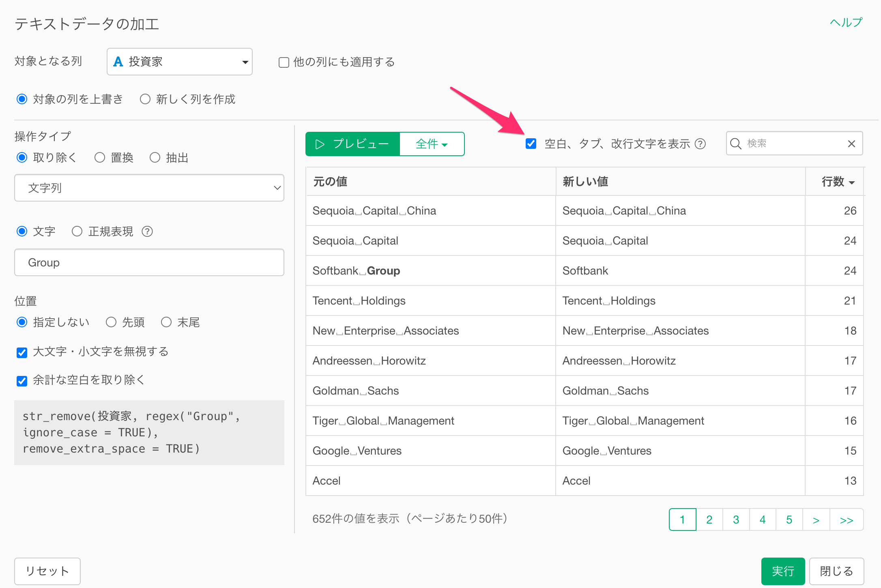The image size is (881, 588).
Task: Click original value Tiger Global Management
Action: [383, 421]
